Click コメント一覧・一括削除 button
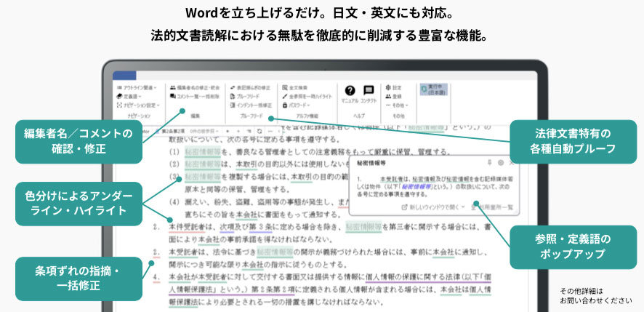 click(x=195, y=96)
